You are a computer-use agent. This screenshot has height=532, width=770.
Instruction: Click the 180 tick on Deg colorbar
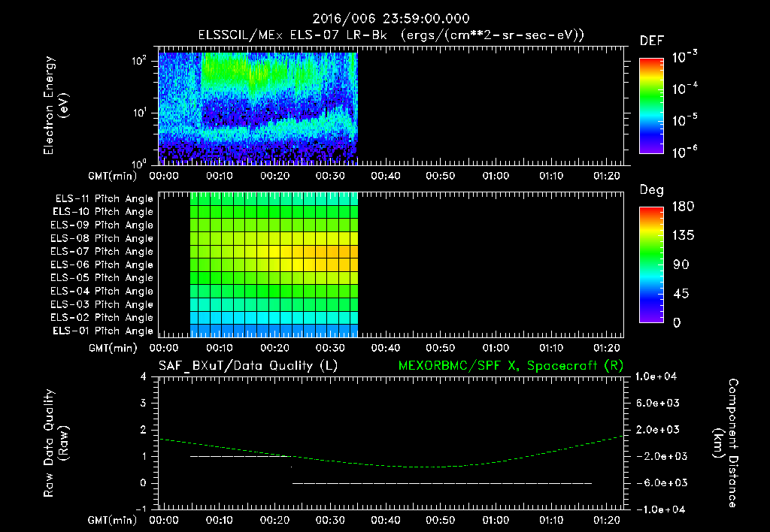pos(683,207)
